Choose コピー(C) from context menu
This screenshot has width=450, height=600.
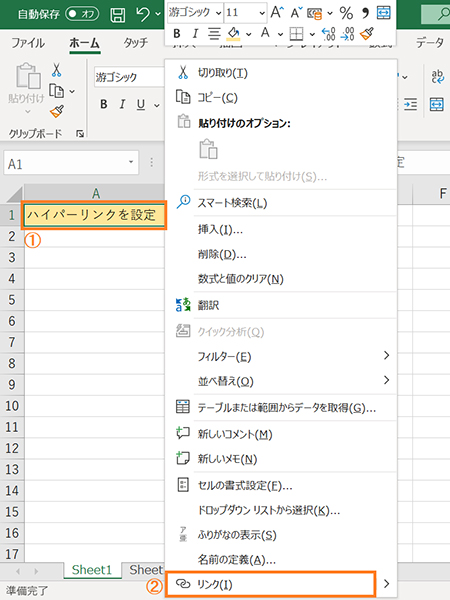coord(281,98)
